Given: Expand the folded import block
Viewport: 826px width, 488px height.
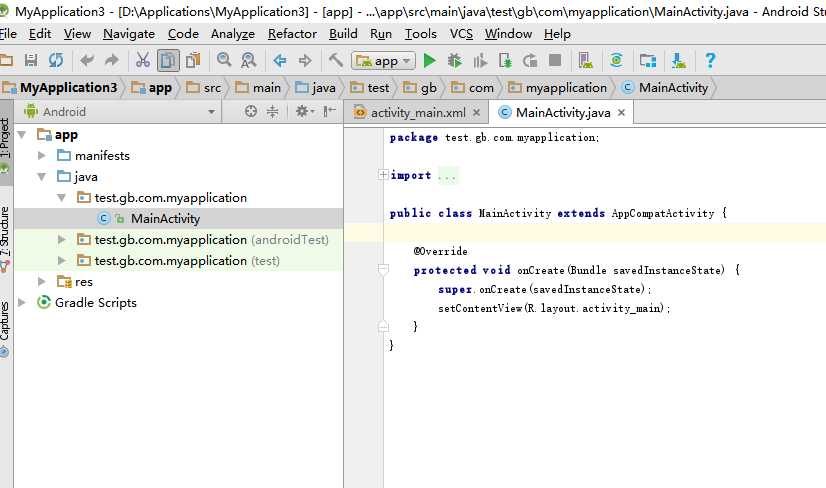Looking at the screenshot, I should tap(383, 175).
